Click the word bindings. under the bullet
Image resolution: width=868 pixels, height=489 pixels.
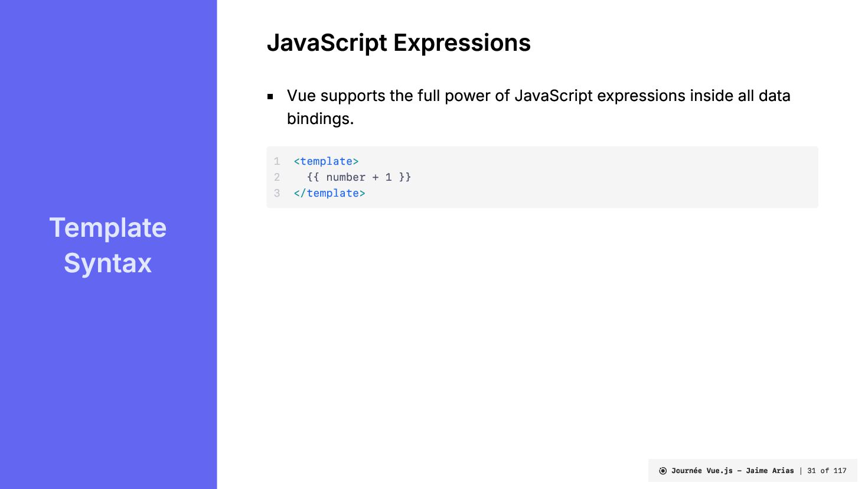point(320,119)
